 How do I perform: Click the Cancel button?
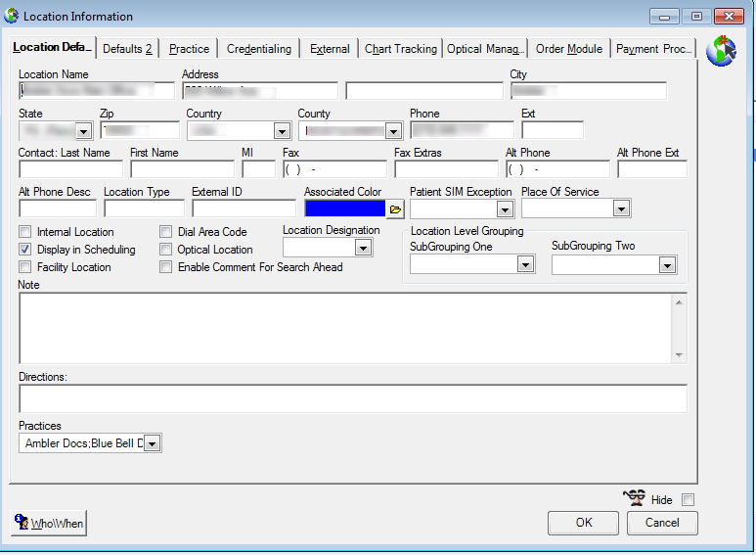[662, 523]
